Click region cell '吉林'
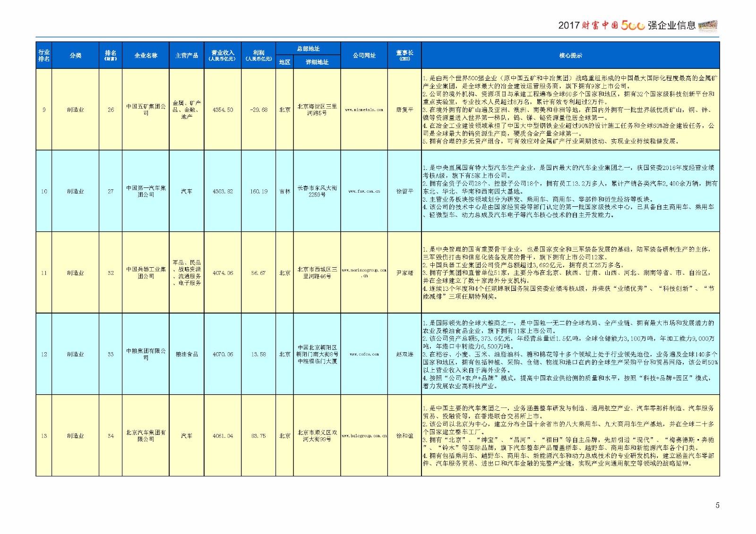 284,191
